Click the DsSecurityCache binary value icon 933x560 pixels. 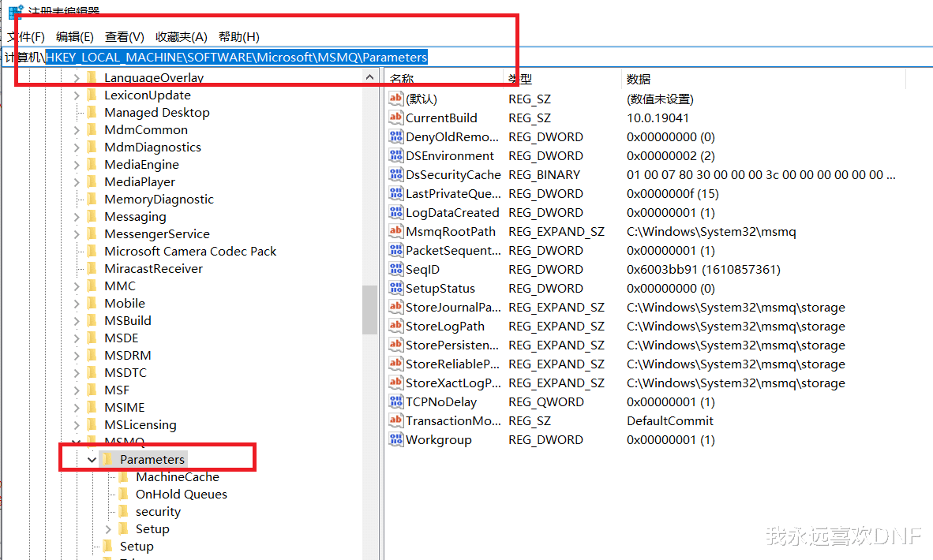[x=395, y=175]
